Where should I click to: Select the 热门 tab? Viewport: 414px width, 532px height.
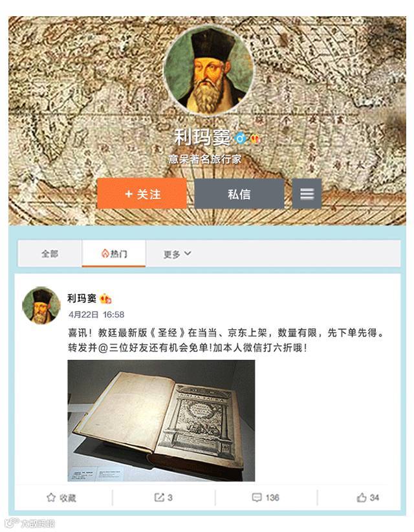(x=114, y=253)
